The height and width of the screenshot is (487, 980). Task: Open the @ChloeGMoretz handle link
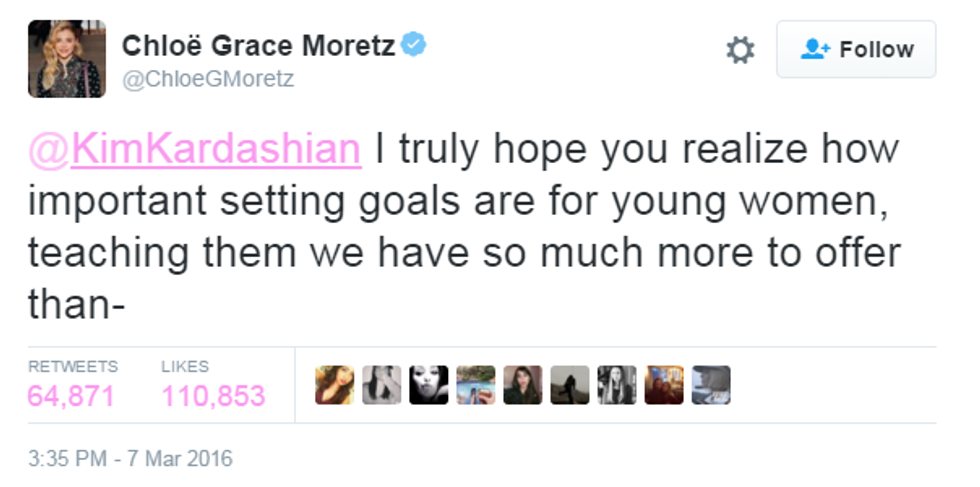pyautogui.click(x=208, y=79)
